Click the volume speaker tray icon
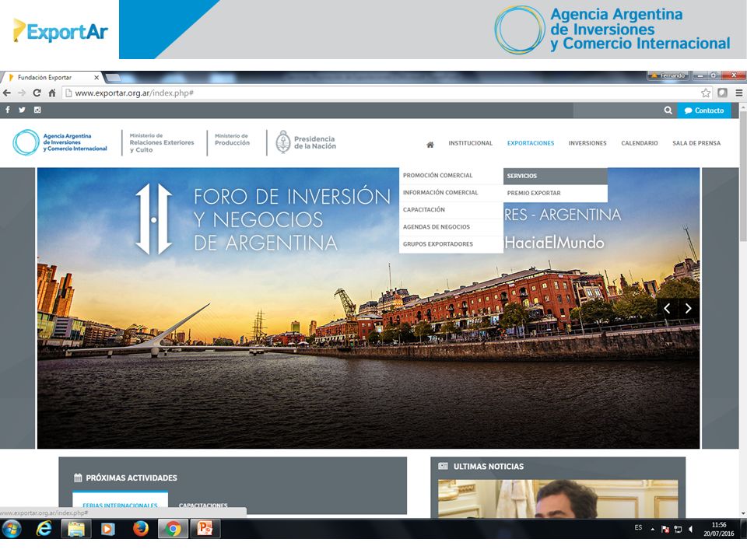The height and width of the screenshot is (560, 747). click(691, 529)
